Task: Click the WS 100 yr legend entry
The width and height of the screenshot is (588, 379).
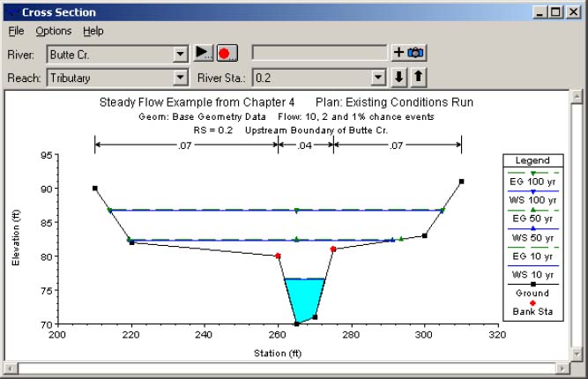Action: (533, 196)
